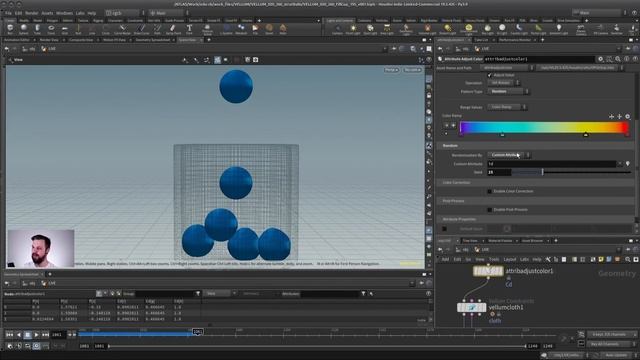Add a Volume Light from shelf

(427, 29)
